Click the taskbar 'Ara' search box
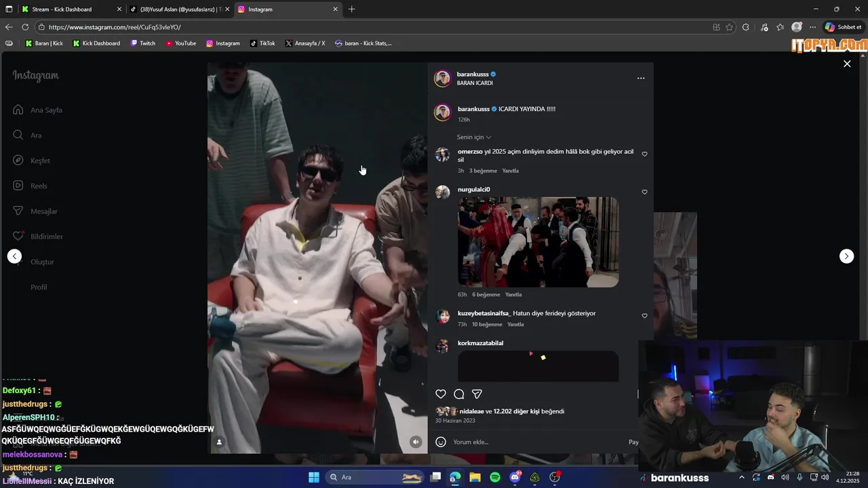The image size is (868, 488). pyautogui.click(x=376, y=477)
